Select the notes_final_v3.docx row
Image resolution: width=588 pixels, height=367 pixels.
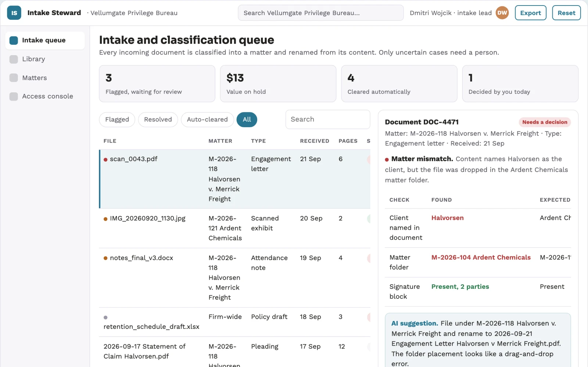(x=235, y=278)
